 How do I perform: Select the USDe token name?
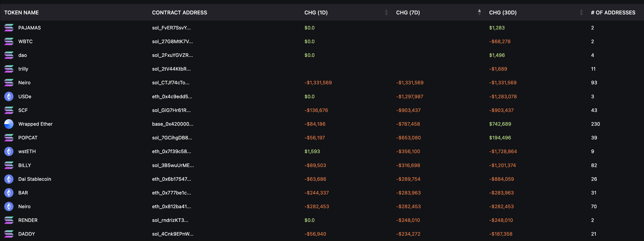pyautogui.click(x=25, y=96)
